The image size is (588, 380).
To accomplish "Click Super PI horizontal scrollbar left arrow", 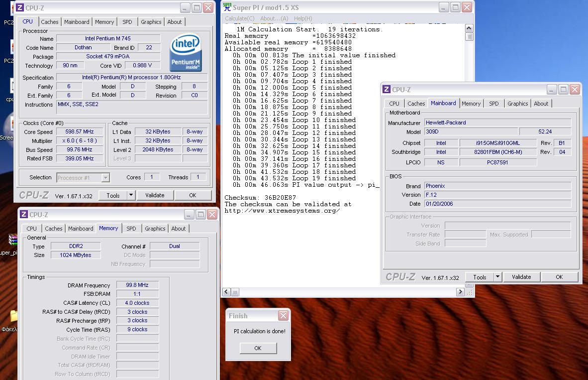I will coord(226,292).
